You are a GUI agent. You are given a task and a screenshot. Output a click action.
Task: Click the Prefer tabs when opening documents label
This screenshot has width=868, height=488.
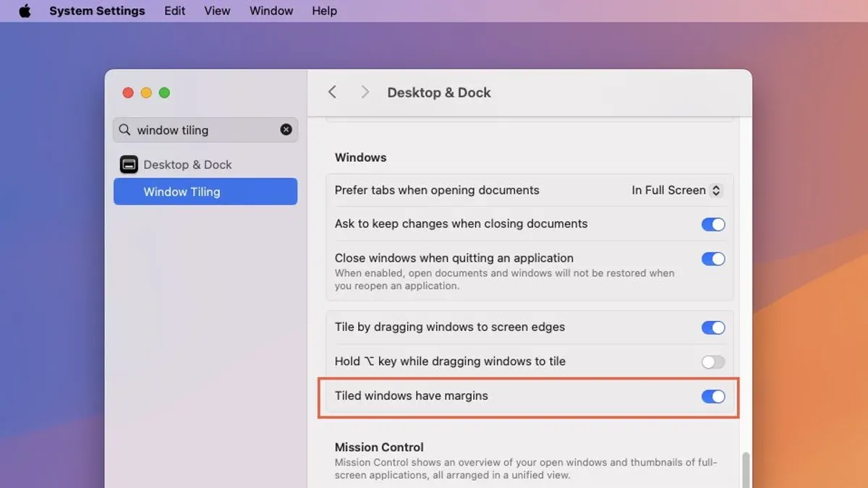click(x=437, y=190)
